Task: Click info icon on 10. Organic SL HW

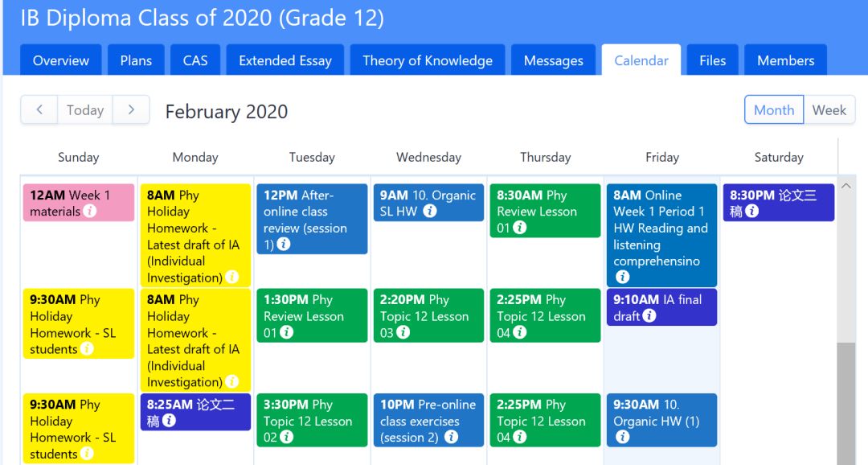Action: tap(430, 212)
